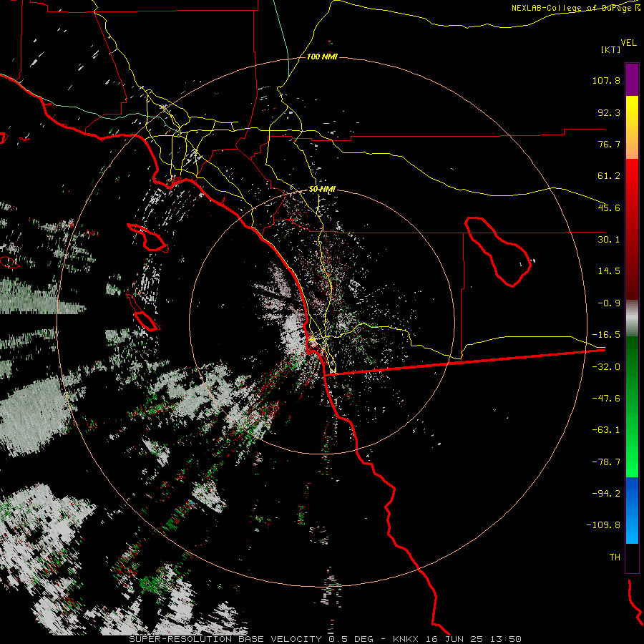
Task: Click the San Clemente Island outline
Action: point(143,313)
